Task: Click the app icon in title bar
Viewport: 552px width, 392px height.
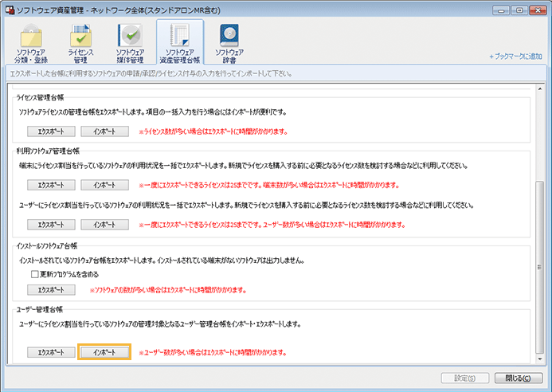Action: [x=10, y=10]
